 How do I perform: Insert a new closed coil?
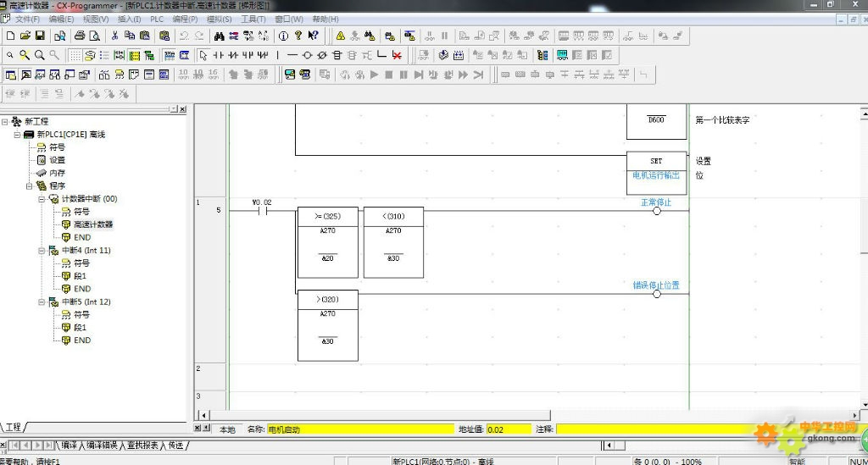click(x=322, y=55)
